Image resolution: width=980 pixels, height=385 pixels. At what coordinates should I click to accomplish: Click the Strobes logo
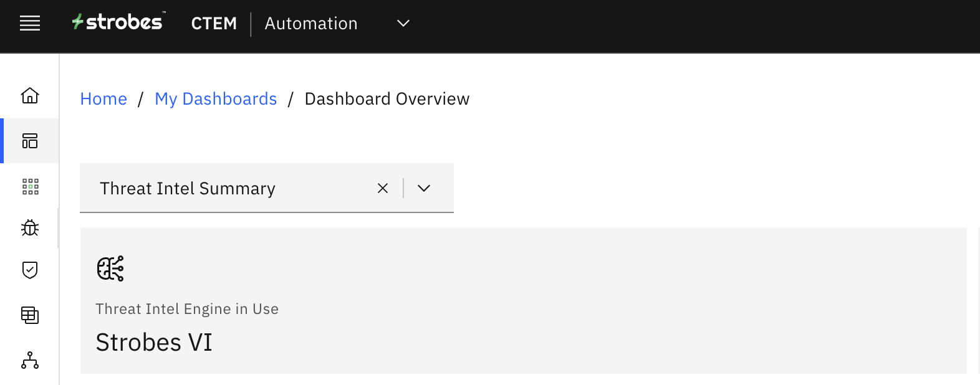[118, 22]
